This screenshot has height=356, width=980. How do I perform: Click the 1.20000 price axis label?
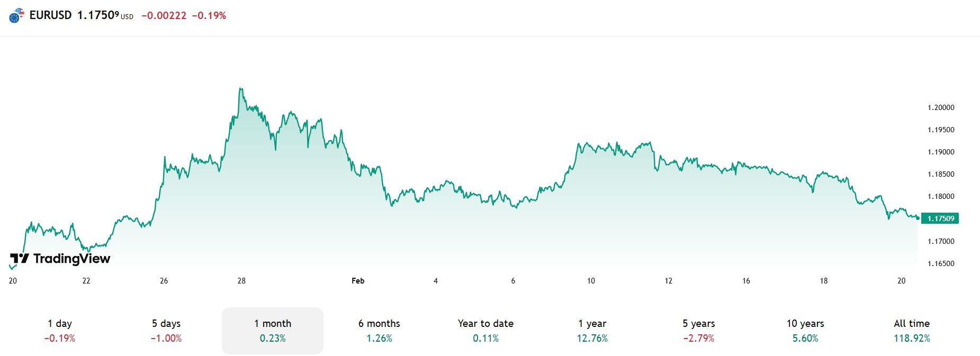coord(941,107)
